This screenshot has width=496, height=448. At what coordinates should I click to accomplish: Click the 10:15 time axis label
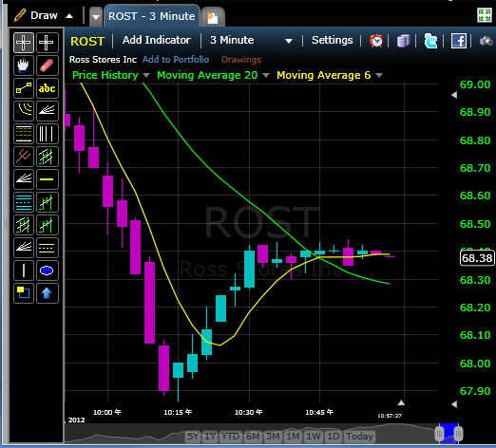pyautogui.click(x=178, y=412)
